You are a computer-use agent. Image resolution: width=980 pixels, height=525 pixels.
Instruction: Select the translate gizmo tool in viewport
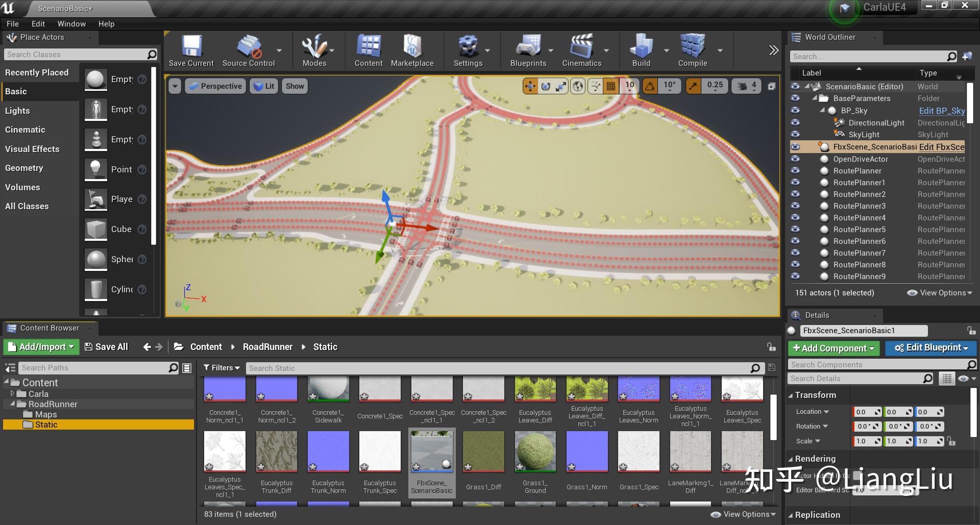point(530,86)
